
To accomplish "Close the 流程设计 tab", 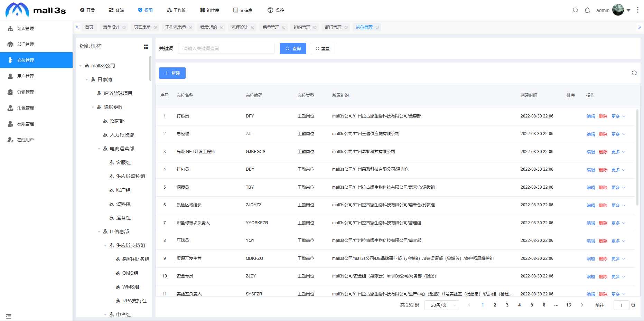I will (x=252, y=27).
